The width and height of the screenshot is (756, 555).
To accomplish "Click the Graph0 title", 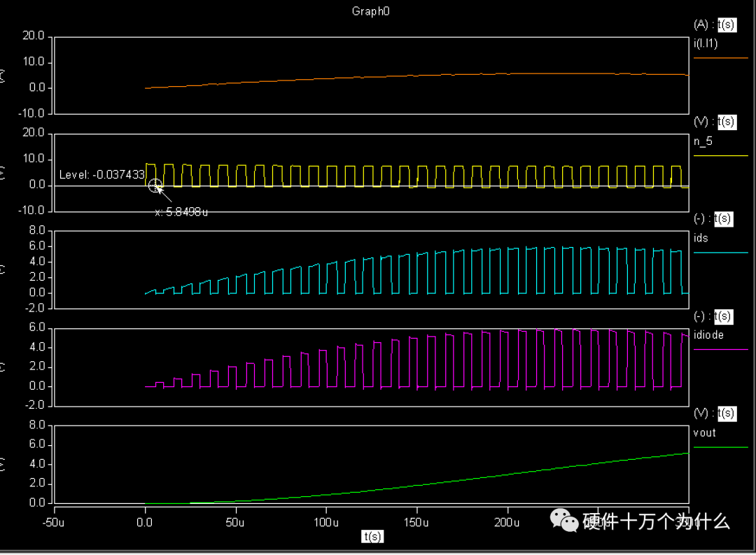I will coord(371,11).
